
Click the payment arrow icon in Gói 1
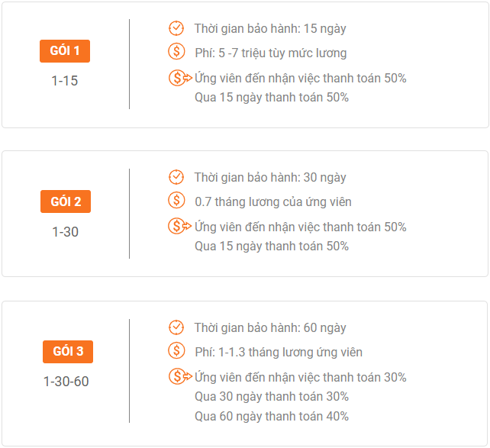179,78
